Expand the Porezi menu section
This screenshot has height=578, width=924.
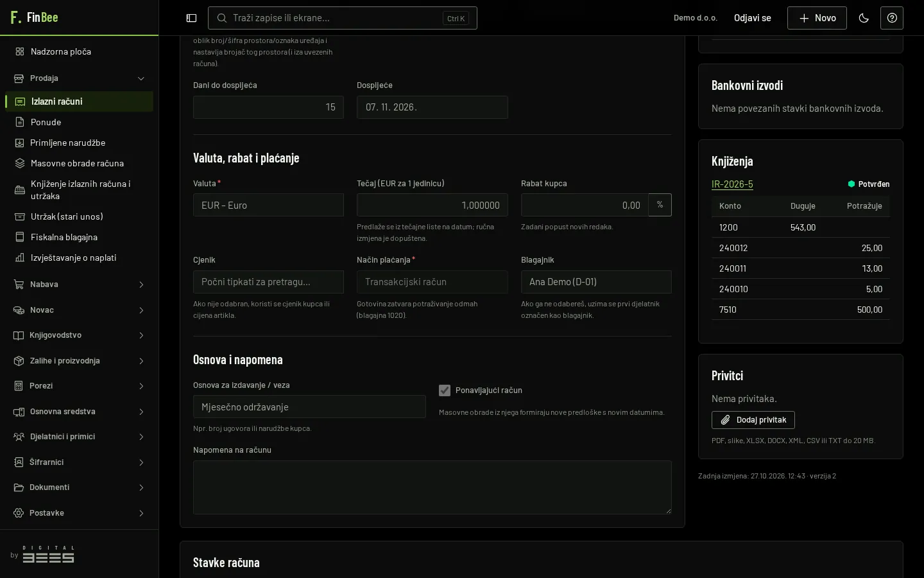(x=80, y=386)
